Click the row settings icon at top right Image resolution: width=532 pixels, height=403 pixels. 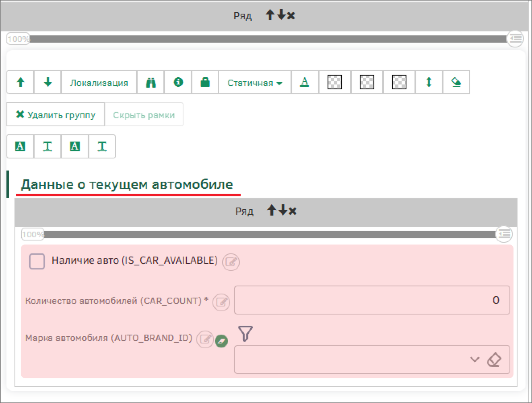pyautogui.click(x=515, y=39)
